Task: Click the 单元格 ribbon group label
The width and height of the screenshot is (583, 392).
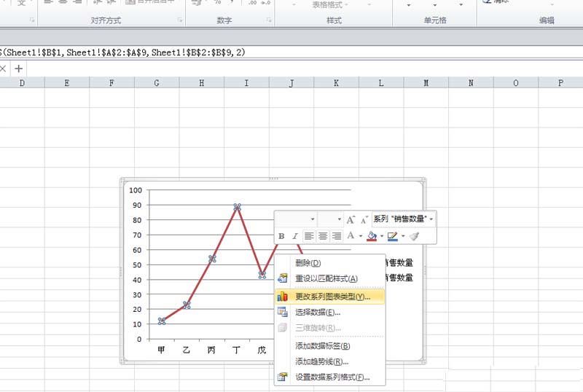Action: tap(434, 20)
